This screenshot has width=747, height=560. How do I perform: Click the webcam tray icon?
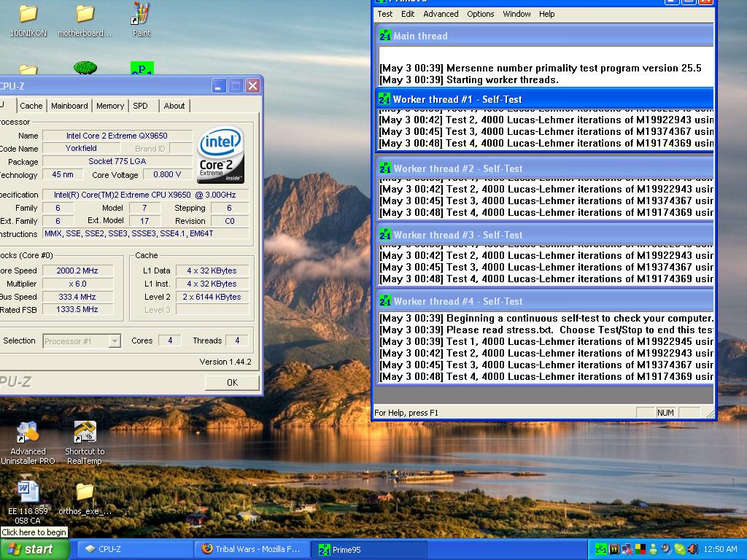point(666,550)
